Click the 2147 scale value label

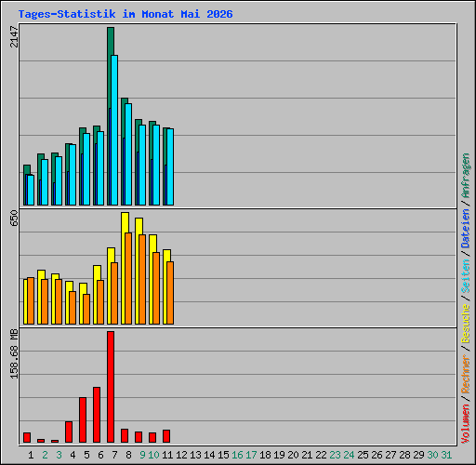point(14,36)
